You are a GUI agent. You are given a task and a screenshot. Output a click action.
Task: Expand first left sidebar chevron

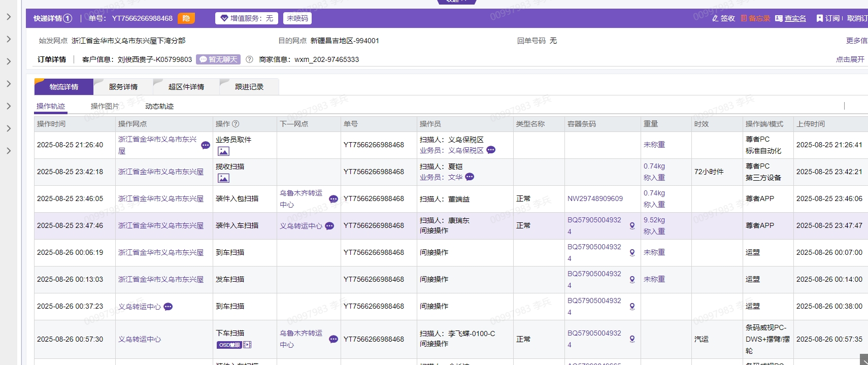[x=9, y=17]
